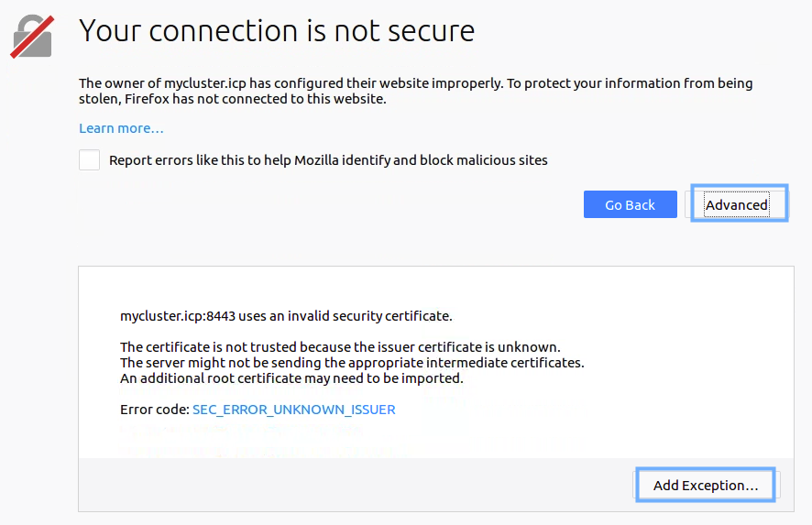Click the 'owner of mycluster.icp' paragraph text
The image size is (812, 525).
point(415,91)
